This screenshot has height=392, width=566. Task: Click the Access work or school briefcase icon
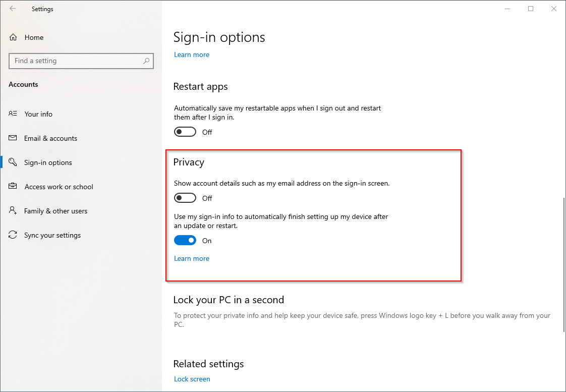point(13,187)
